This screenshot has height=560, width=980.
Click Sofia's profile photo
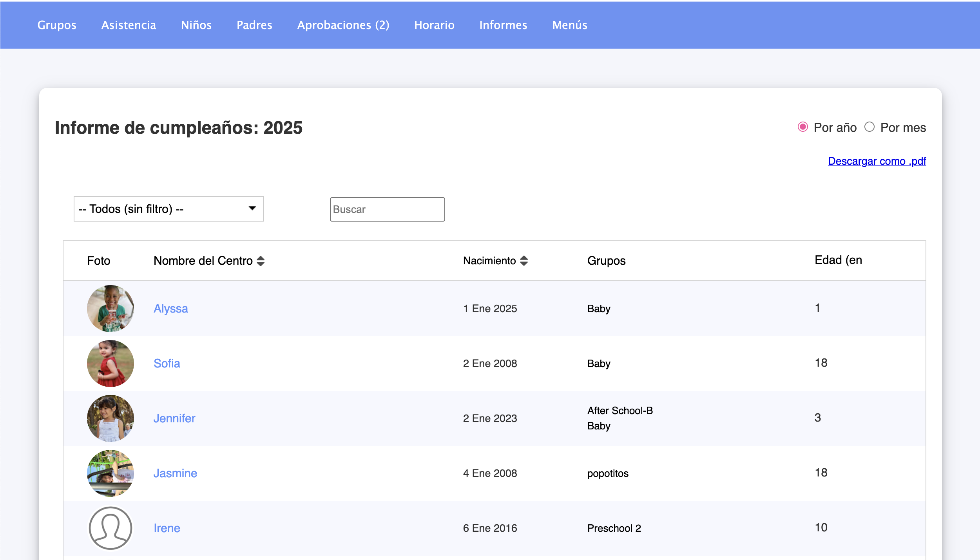tap(110, 364)
